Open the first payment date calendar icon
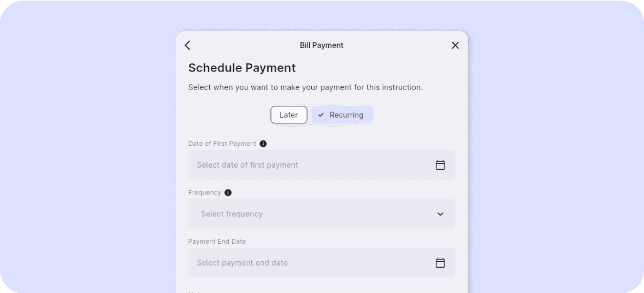Viewport: 644px width, 293px height. click(440, 165)
